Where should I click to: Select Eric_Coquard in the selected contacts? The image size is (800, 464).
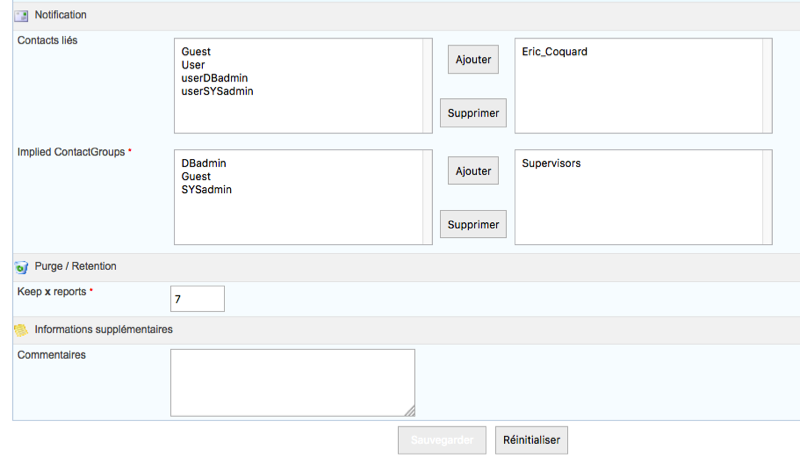coord(555,52)
